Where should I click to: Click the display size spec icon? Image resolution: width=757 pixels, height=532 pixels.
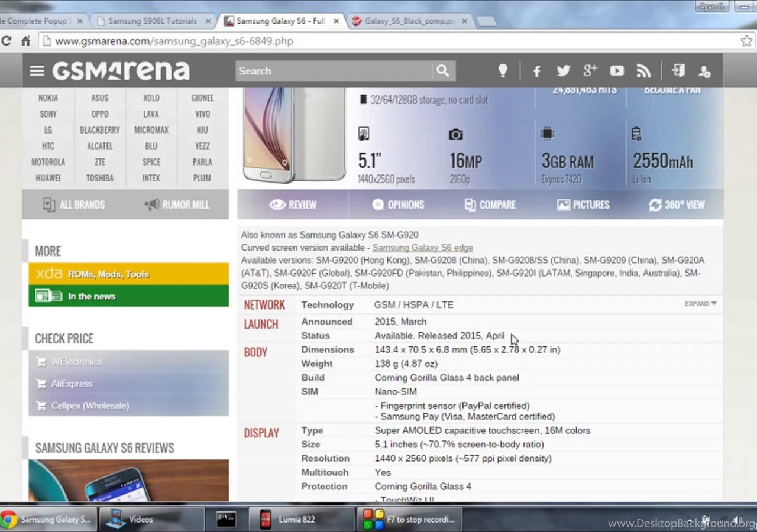364,134
